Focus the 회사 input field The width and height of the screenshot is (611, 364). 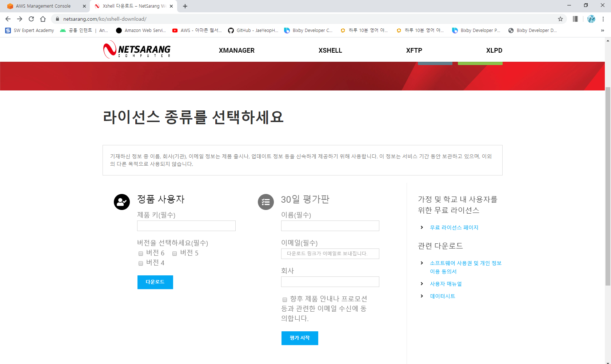pyautogui.click(x=330, y=282)
